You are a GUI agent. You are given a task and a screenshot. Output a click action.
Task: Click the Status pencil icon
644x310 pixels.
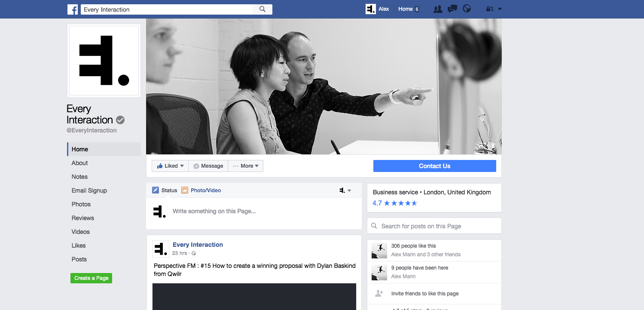tap(156, 190)
